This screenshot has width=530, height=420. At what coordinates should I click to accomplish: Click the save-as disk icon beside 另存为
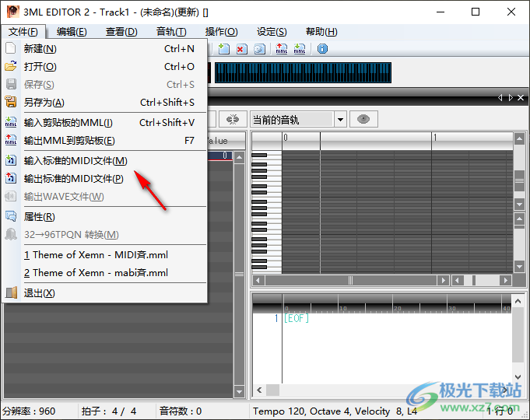pos(11,102)
